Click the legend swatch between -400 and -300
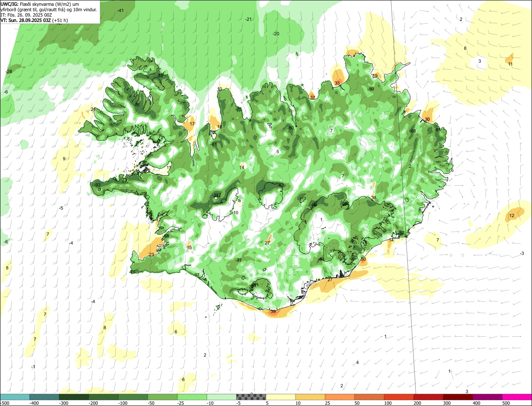Image resolution: width=532 pixels, height=406 pixels. coord(44,397)
